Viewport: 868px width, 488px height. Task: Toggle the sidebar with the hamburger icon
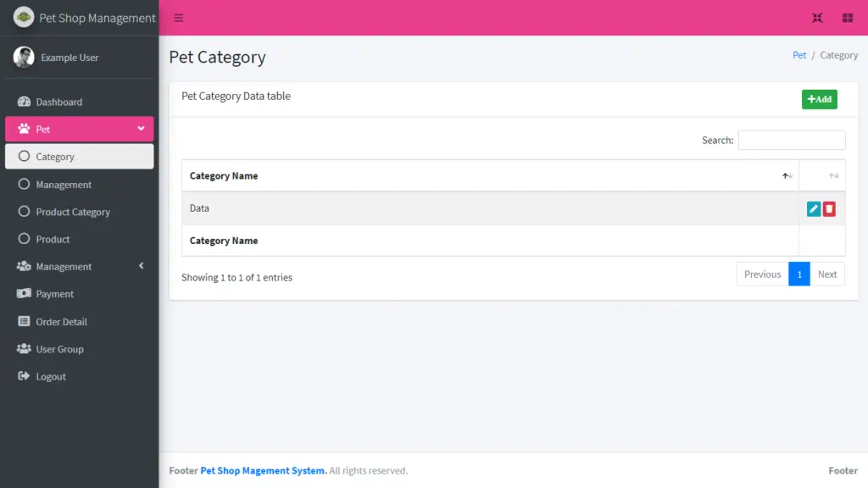[x=177, y=17]
